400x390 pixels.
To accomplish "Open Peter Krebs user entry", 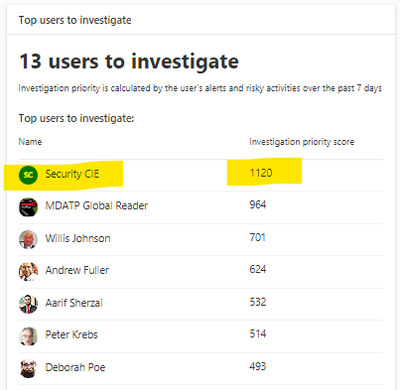I will [71, 335].
